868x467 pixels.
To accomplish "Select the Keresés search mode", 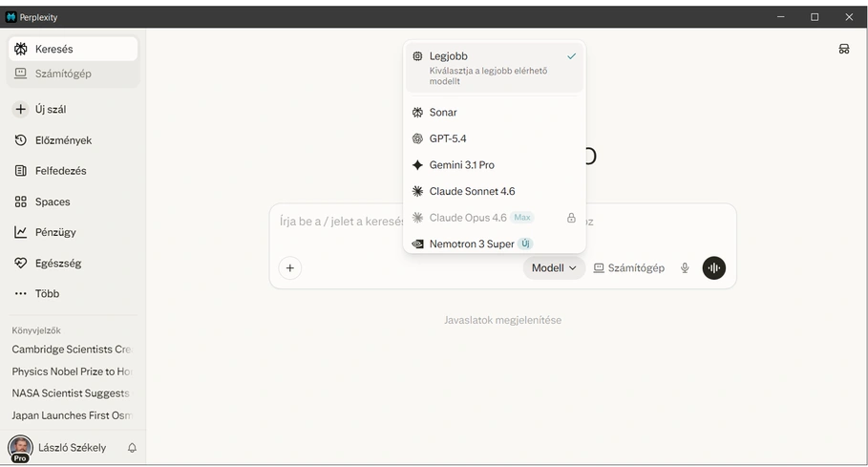I will click(x=74, y=49).
